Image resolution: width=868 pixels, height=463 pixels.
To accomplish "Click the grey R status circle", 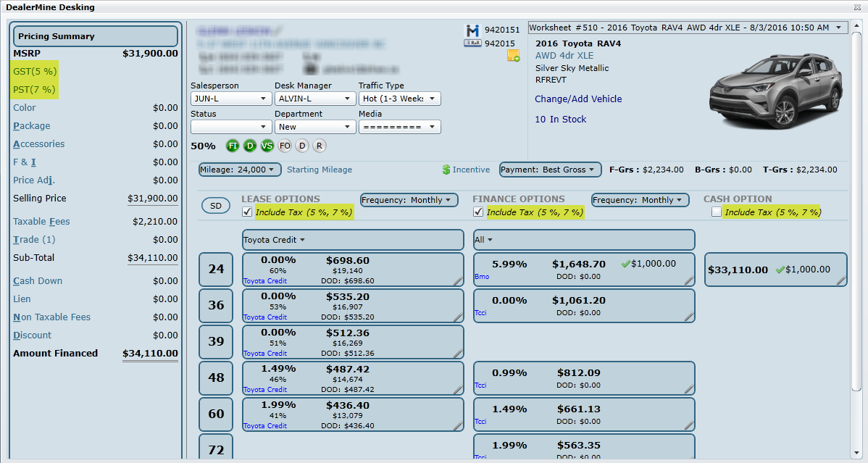I will (x=320, y=146).
